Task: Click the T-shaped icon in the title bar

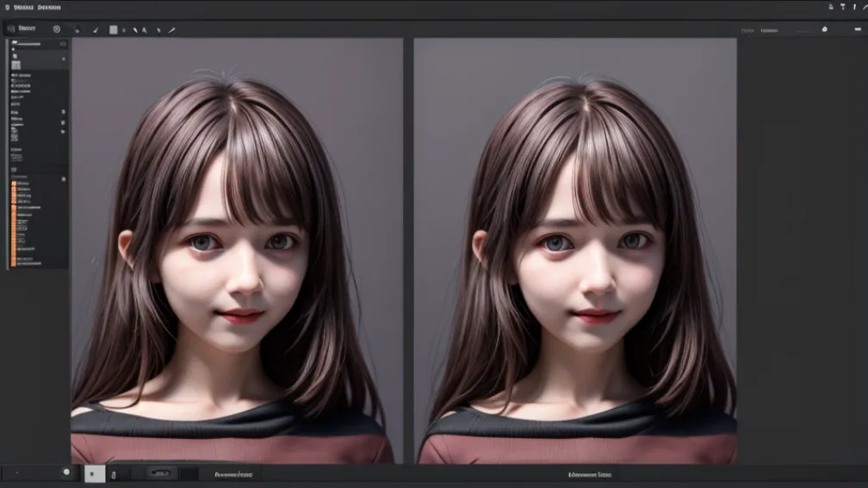Action: click(x=842, y=7)
